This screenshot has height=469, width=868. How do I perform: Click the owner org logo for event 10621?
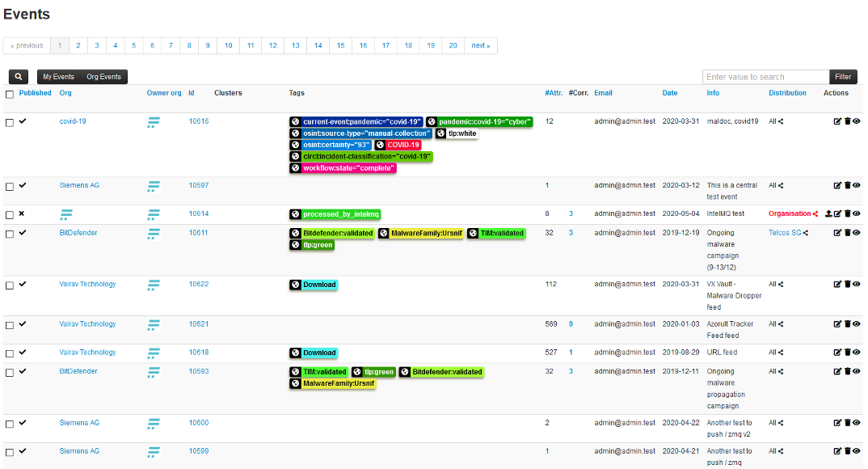pos(154,325)
